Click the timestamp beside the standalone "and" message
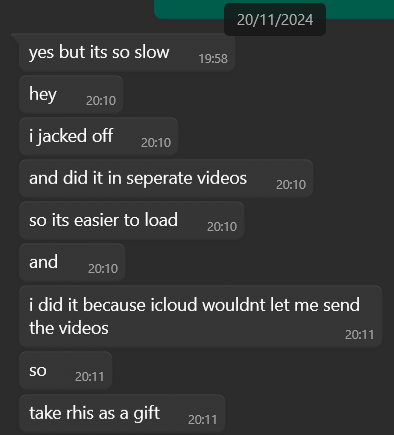This screenshot has height=435, width=394. [x=103, y=269]
